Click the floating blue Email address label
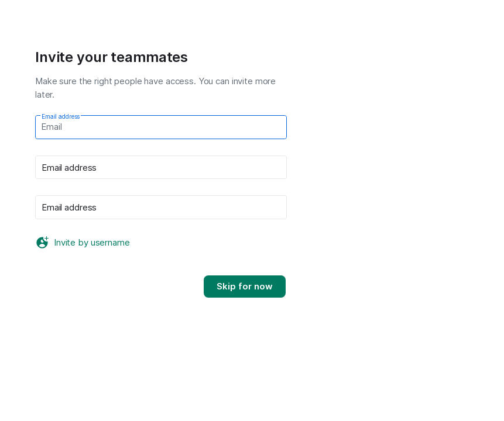The width and height of the screenshot is (504, 421). tap(60, 116)
